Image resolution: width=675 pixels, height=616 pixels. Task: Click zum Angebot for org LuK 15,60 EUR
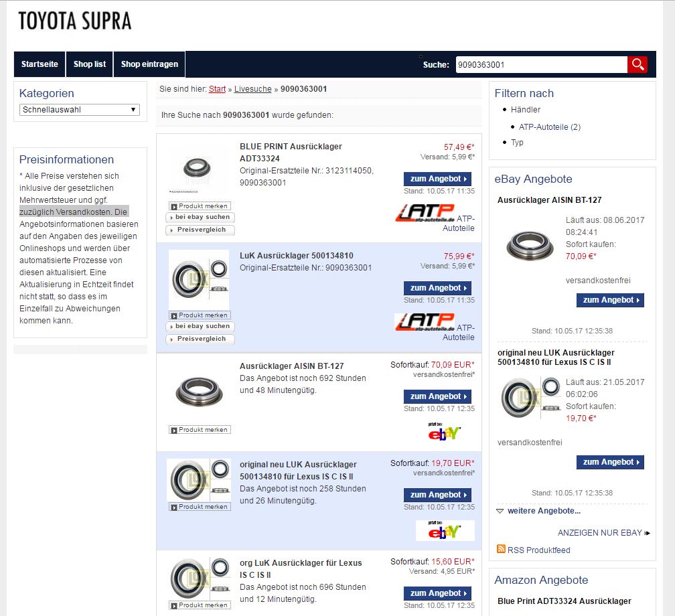click(437, 593)
